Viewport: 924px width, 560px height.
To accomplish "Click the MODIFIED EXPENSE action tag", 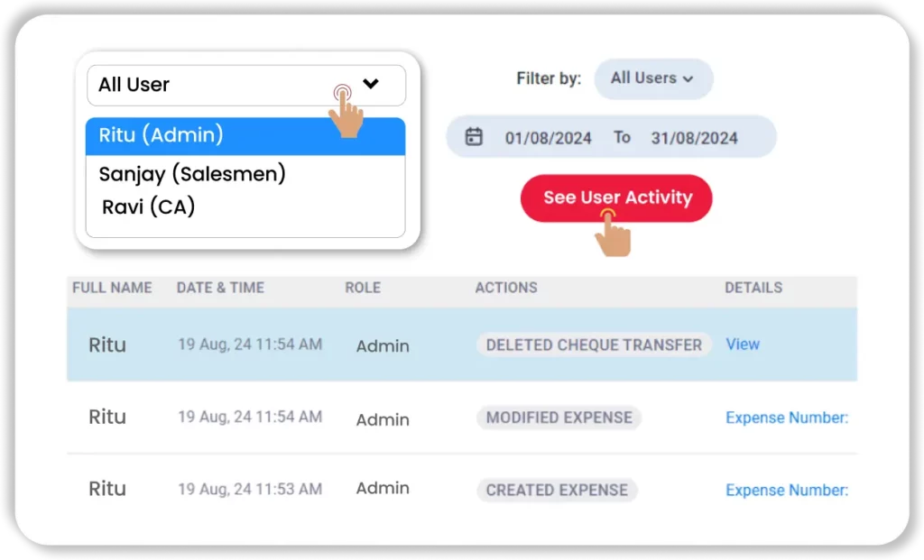I will point(559,418).
